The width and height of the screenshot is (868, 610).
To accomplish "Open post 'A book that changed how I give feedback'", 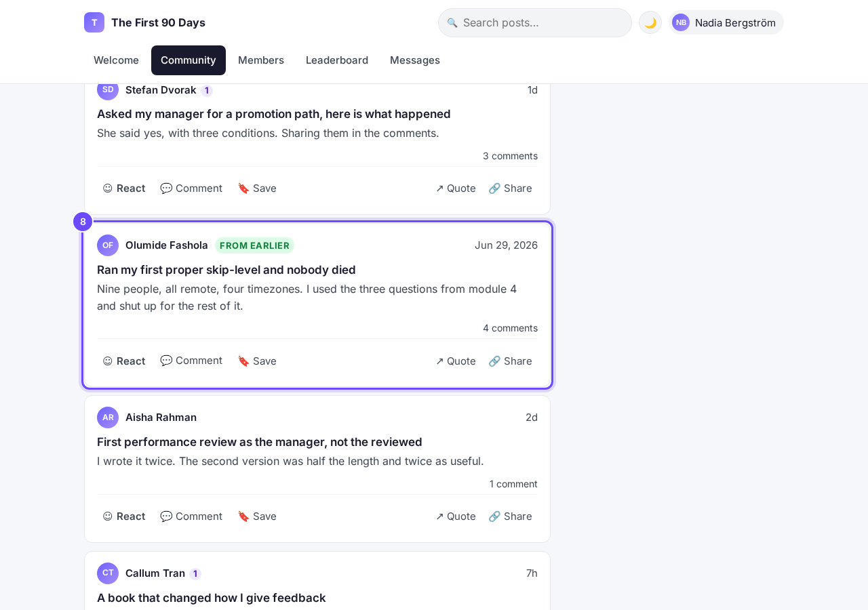I will tap(212, 598).
